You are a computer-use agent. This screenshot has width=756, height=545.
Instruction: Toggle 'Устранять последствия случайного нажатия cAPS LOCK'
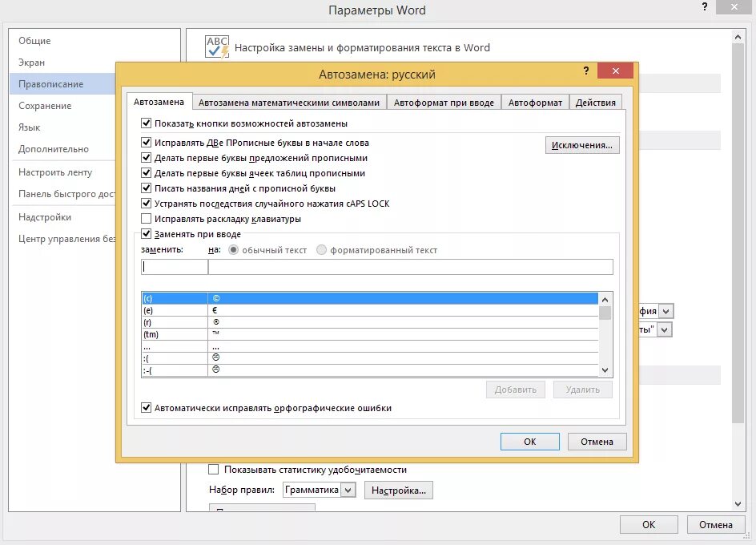pos(146,204)
